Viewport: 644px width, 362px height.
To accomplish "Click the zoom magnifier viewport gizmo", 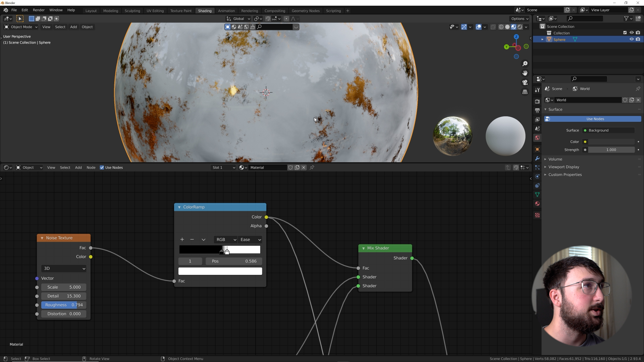I will click(x=525, y=64).
